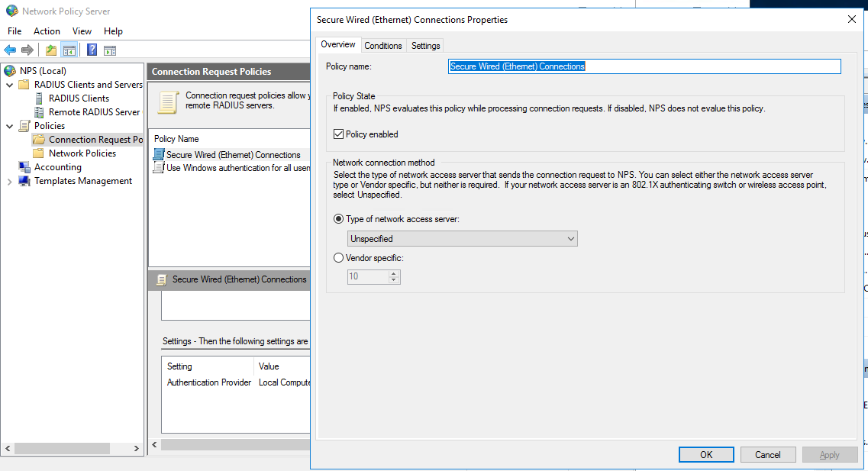Screen dimensions: 868x471
Task: Open the Help menu
Action: [113, 31]
